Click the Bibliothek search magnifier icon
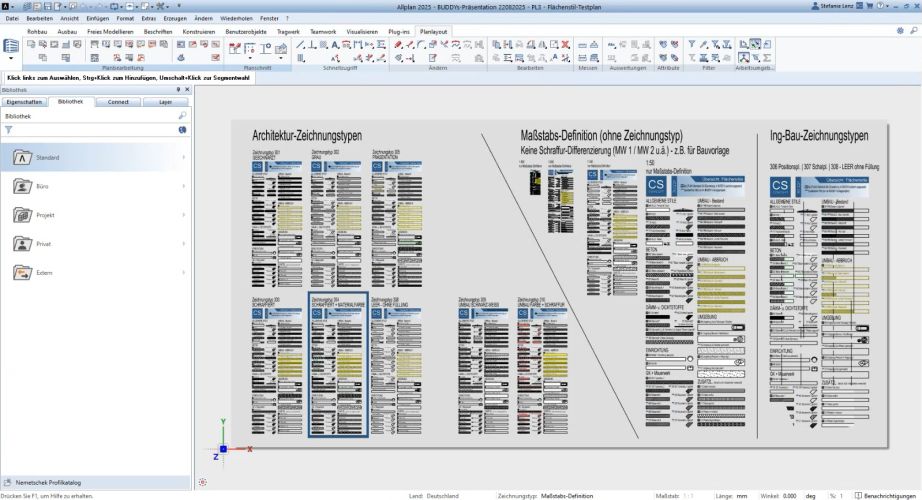 182,116
